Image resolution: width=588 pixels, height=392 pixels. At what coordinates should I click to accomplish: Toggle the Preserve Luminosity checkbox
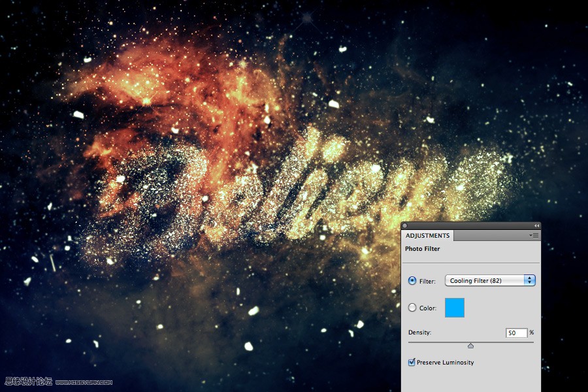(412, 361)
